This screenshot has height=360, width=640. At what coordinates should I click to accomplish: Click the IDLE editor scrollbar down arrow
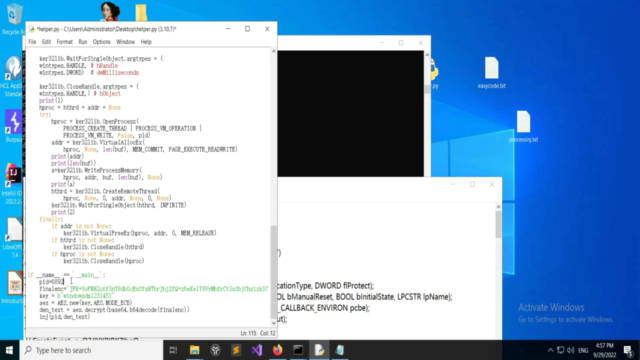click(274, 323)
